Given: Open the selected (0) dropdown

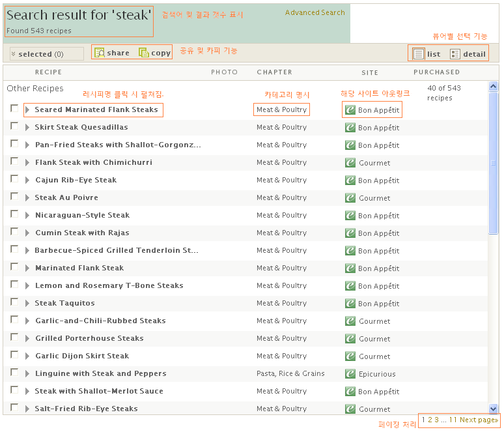Looking at the screenshot, I should 47,54.
